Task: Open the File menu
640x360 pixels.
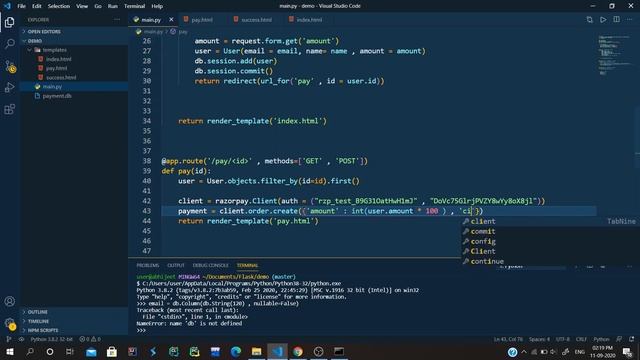Action: pyautogui.click(x=21, y=6)
